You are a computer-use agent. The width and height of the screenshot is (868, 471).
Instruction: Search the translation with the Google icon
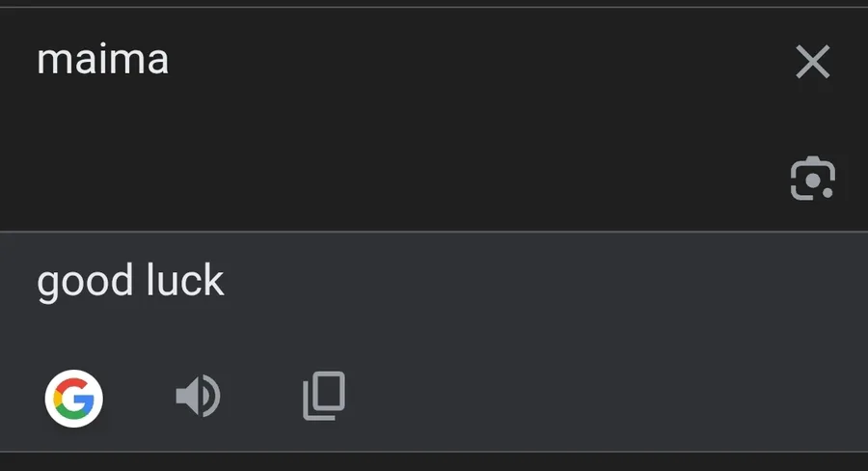tap(73, 399)
